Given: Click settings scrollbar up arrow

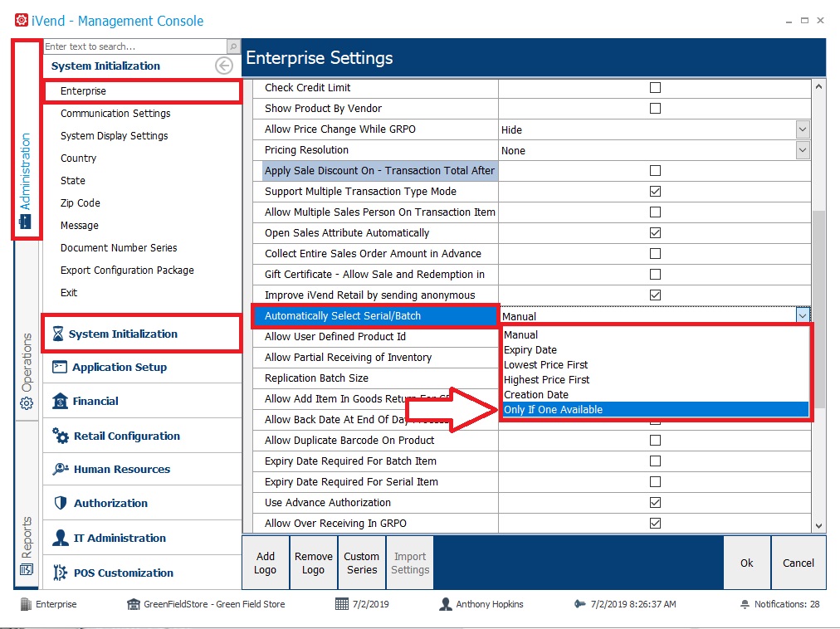Looking at the screenshot, I should tap(818, 86).
